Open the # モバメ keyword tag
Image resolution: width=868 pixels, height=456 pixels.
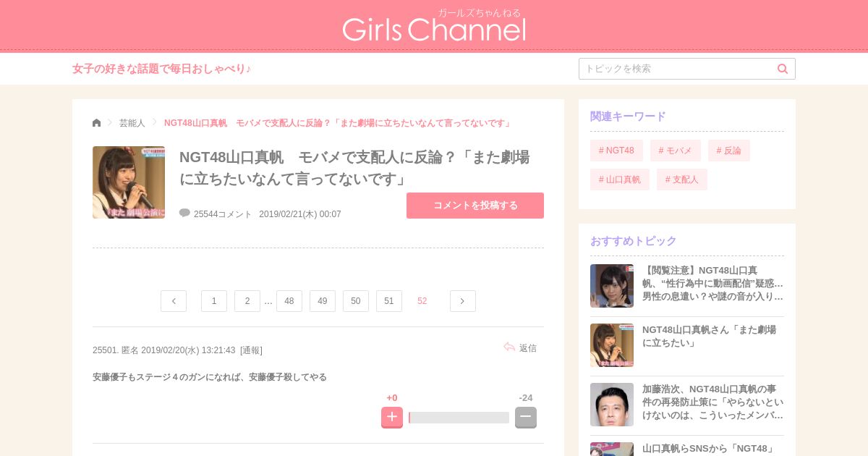click(x=676, y=151)
